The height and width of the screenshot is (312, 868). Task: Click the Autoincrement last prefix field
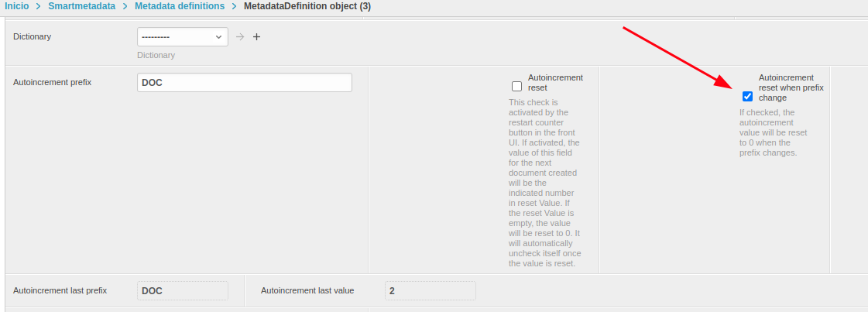coord(183,290)
